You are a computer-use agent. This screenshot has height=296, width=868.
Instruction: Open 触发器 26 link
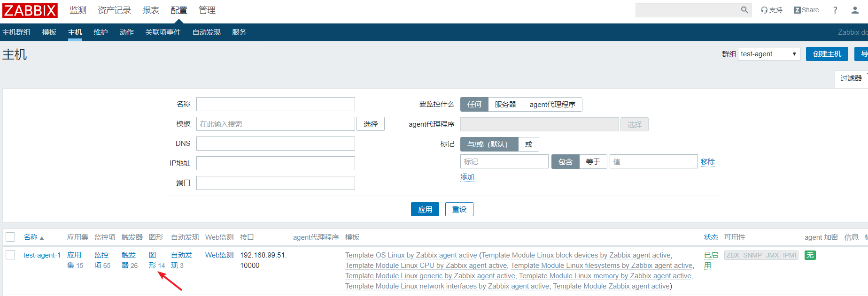click(129, 260)
